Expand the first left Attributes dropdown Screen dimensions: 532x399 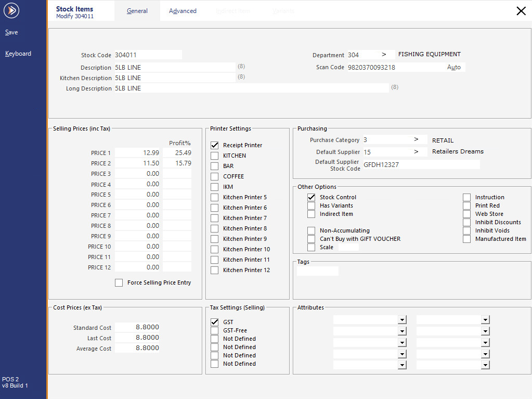402,319
